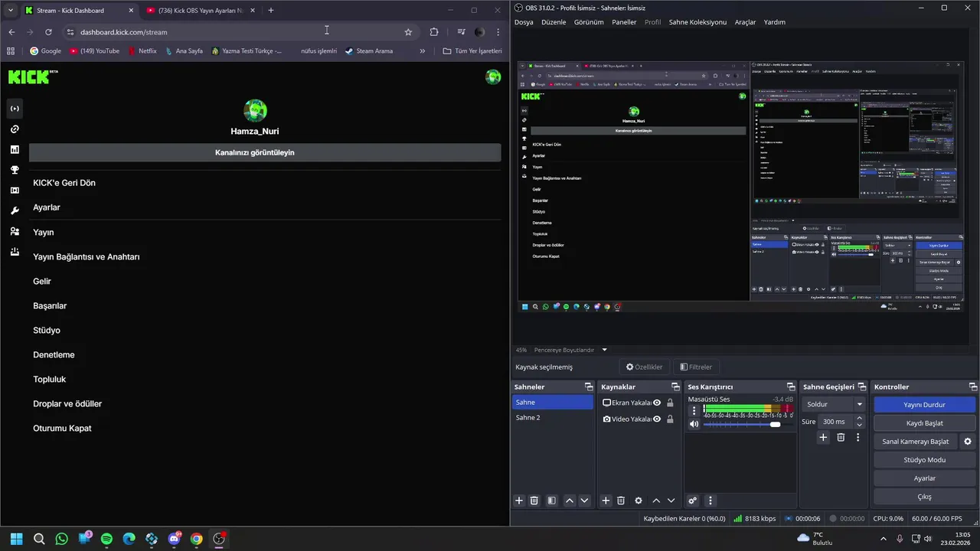Expand Chrome tab search dropdown arrow
Viewport: 980px width, 551px height.
tap(11, 11)
